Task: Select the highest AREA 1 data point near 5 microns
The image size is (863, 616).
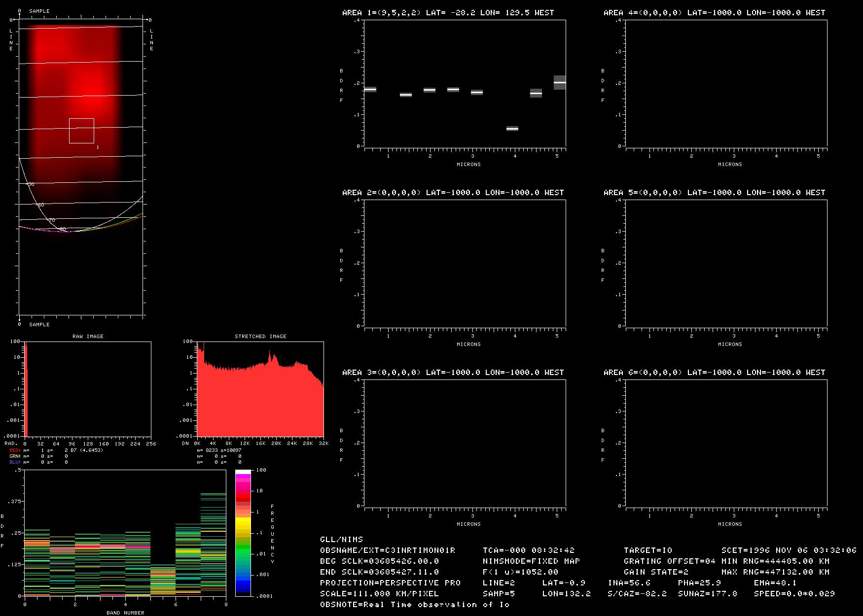Action: tap(559, 82)
